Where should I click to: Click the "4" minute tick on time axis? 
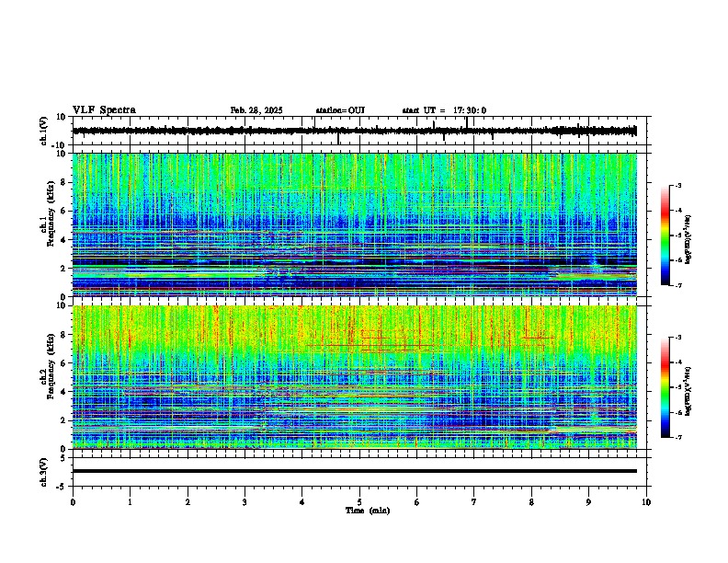click(302, 502)
